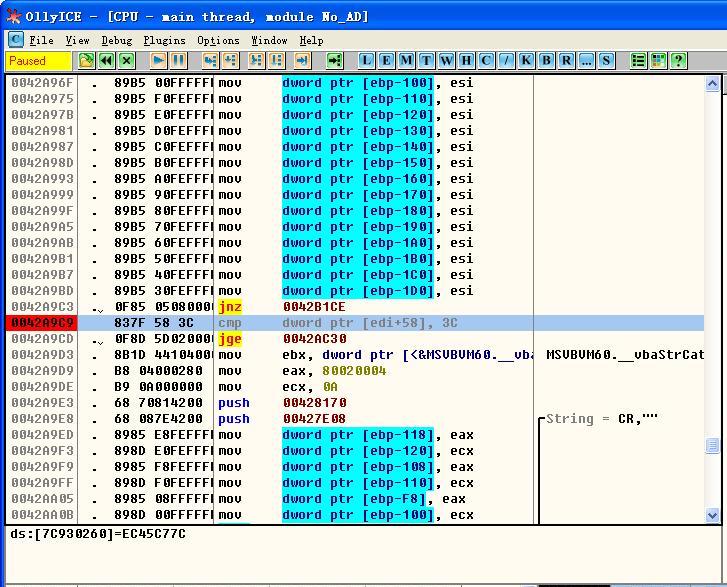Open the File menu

point(41,41)
